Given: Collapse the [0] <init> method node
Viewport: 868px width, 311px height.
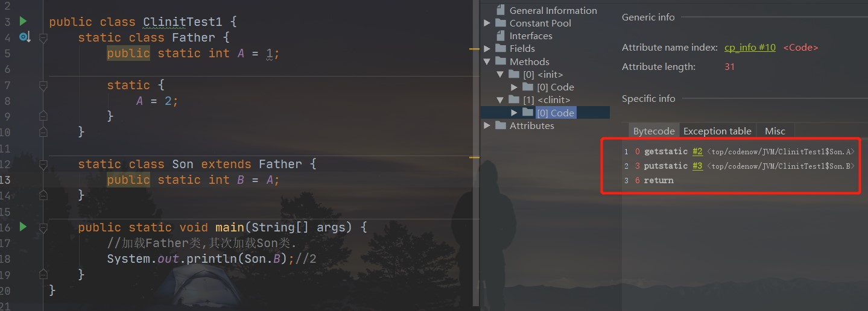Looking at the screenshot, I should tap(500, 75).
